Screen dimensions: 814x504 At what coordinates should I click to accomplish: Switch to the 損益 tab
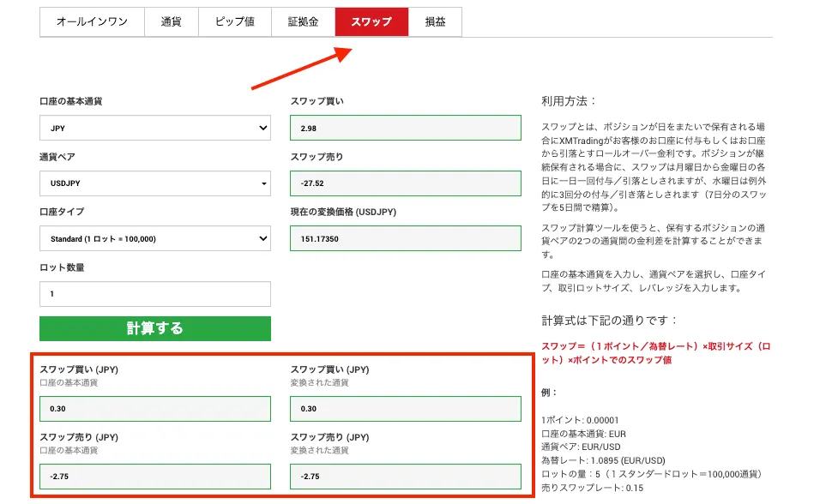436,21
